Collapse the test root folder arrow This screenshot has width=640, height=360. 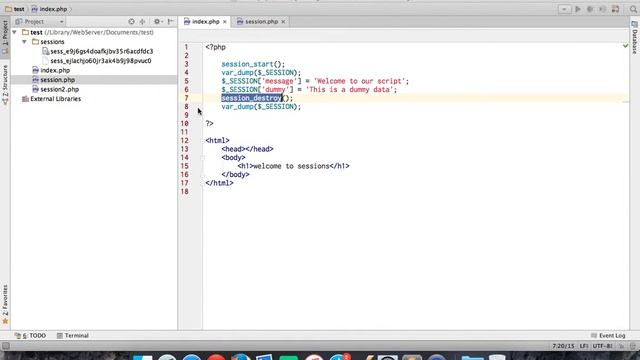pyautogui.click(x=15, y=32)
